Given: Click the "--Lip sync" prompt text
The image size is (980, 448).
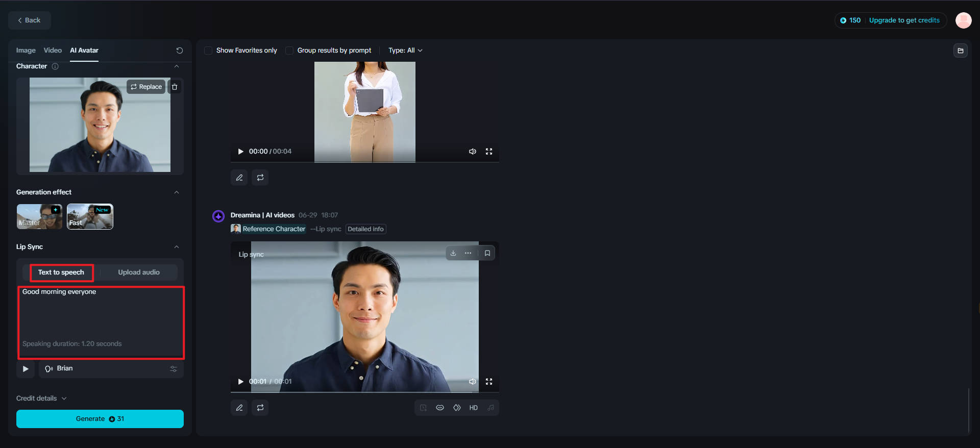Looking at the screenshot, I should pyautogui.click(x=326, y=229).
